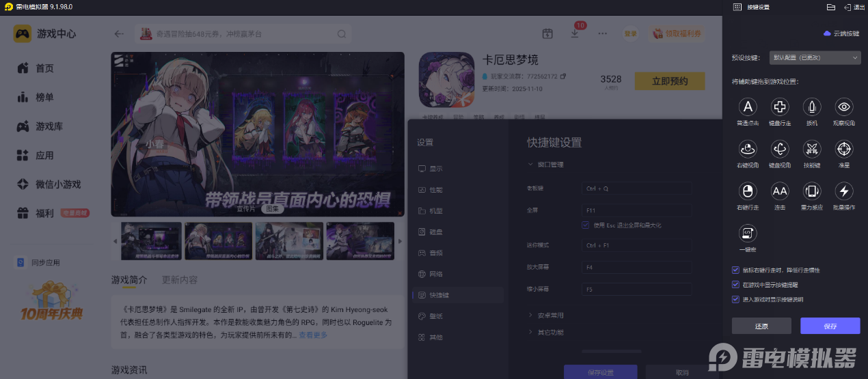The image size is (868, 379).
Task: Select the 批量操作 lightning icon
Action: pos(844,191)
